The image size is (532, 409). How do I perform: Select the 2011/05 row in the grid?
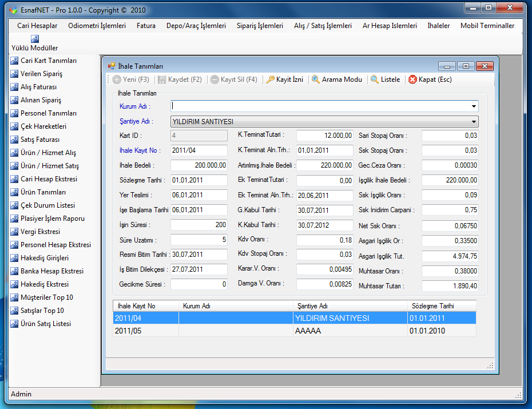pos(295,331)
